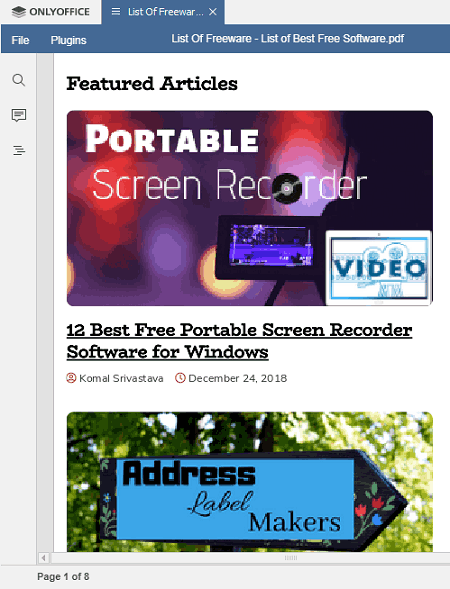Viewport: 450px width, 589px height.
Task: Click the hamburger icon on document tab
Action: (116, 12)
